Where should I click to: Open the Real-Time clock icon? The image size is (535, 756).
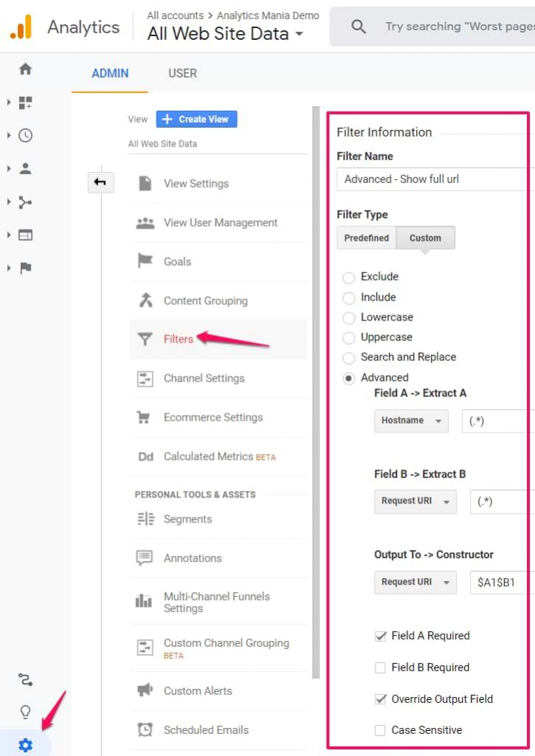pos(25,135)
